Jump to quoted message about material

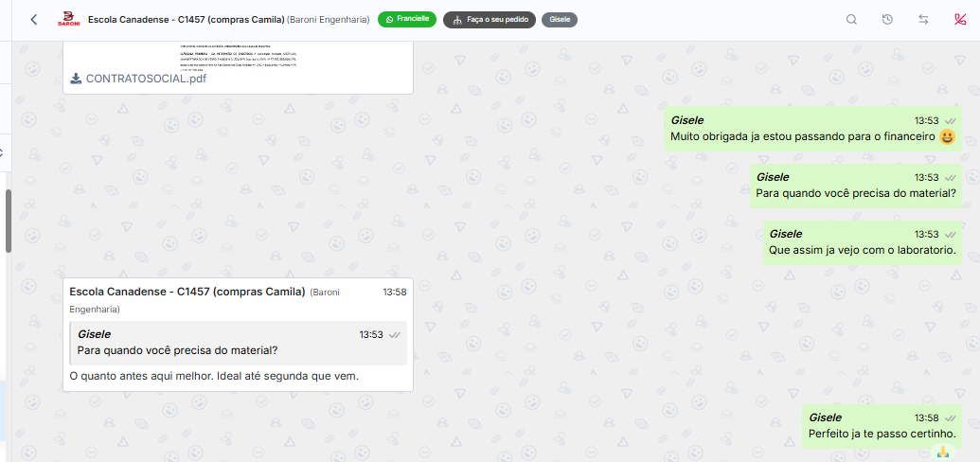point(238,344)
